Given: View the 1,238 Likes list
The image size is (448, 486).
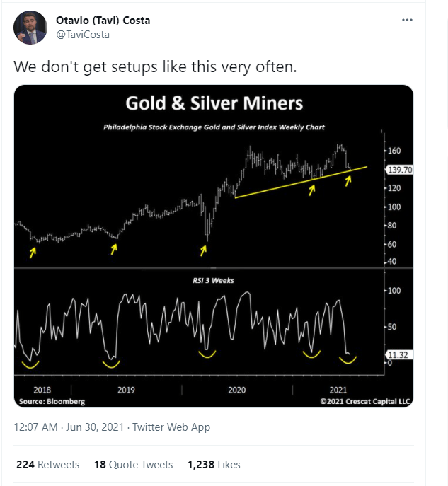Looking at the screenshot, I should pos(214,465).
